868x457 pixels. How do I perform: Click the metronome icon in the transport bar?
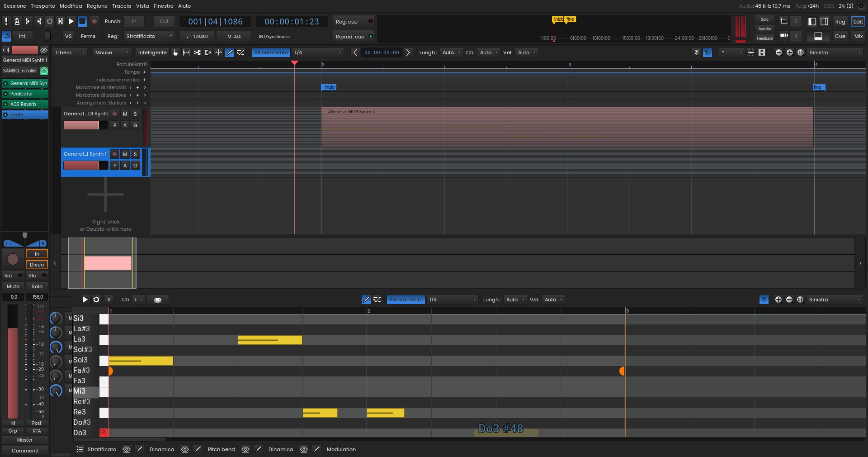click(x=17, y=21)
